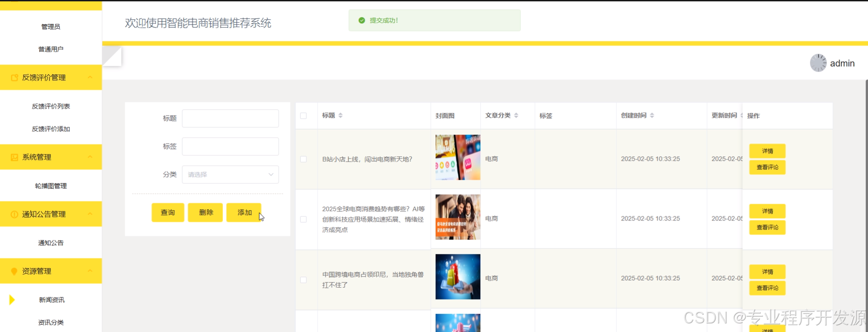Open 反馈评价列表 menu item
Image resolution: width=868 pixels, height=332 pixels.
point(51,106)
